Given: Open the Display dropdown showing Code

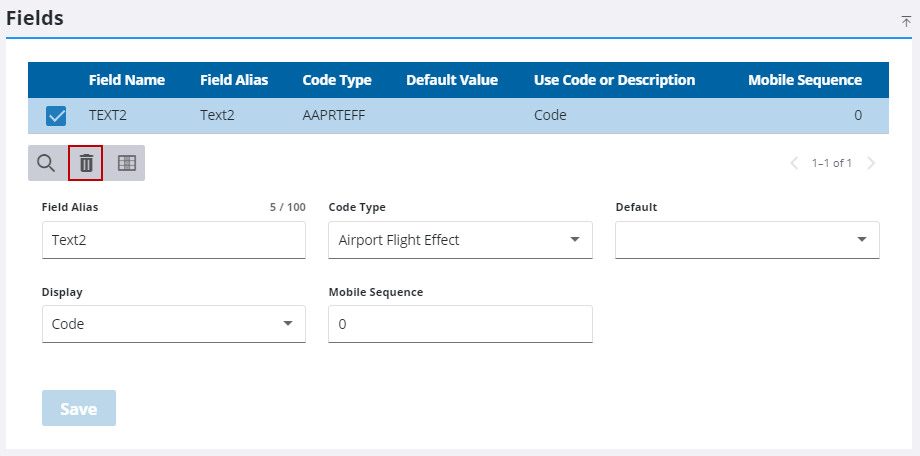Looking at the screenshot, I should [174, 324].
